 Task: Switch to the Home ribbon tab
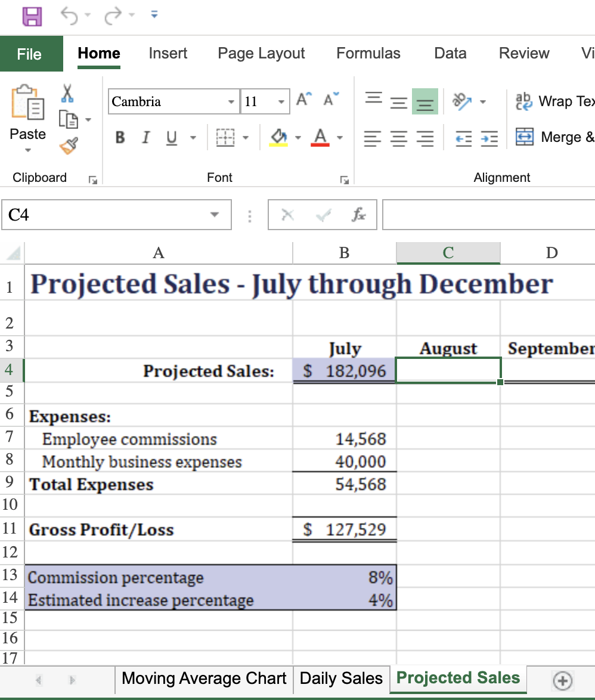(x=98, y=53)
